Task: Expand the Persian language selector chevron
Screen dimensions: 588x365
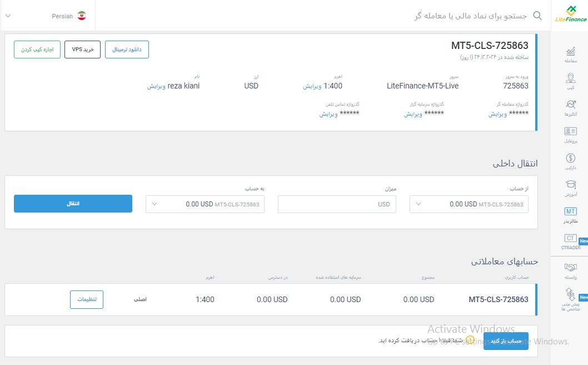Action: pos(8,16)
